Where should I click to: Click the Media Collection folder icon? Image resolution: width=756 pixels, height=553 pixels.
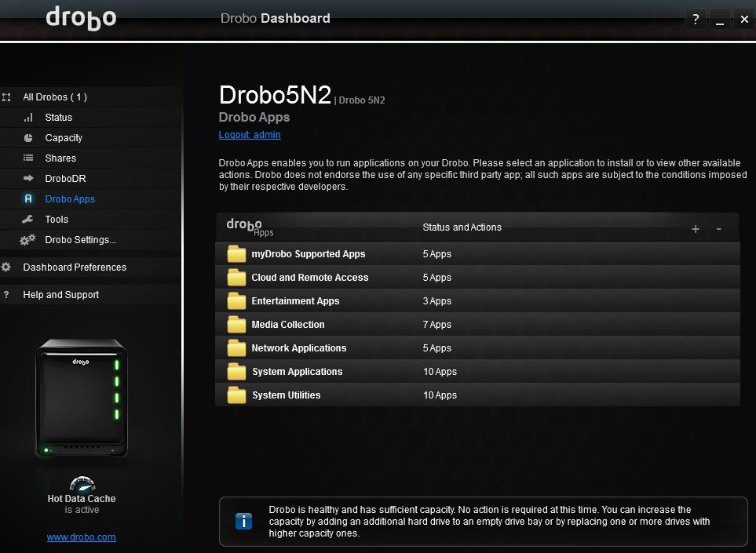click(237, 325)
